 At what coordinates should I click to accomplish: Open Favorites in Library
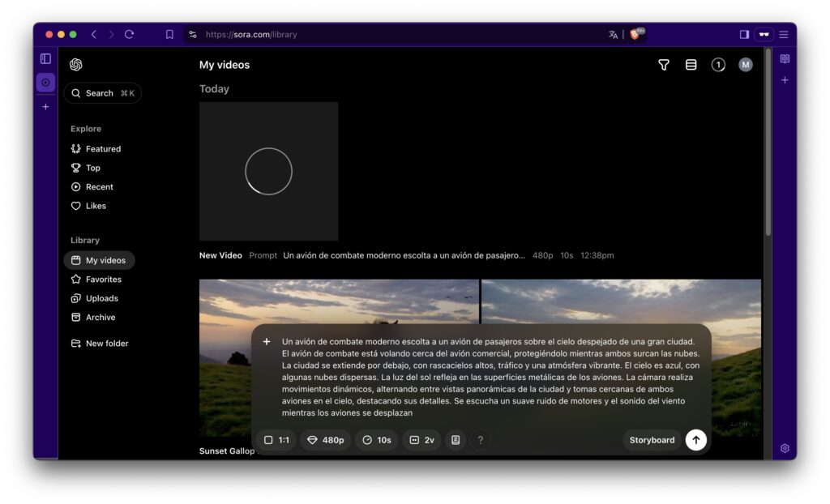coord(96,280)
